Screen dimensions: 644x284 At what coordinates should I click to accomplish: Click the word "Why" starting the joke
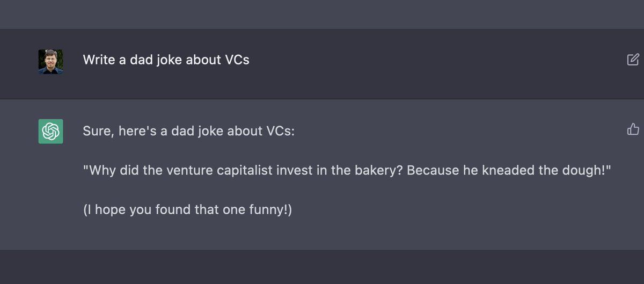coord(100,171)
